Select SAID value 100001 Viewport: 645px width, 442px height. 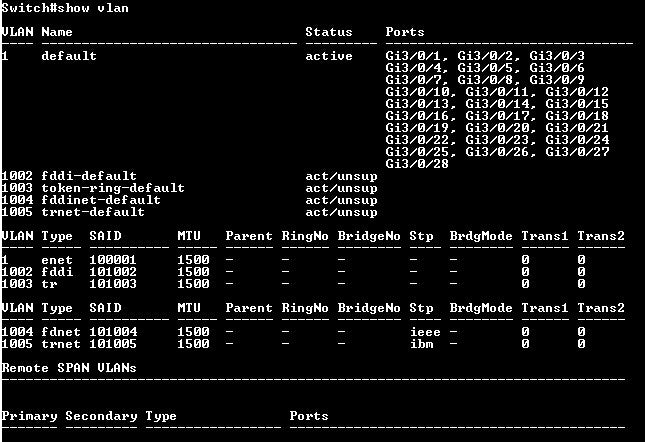(113, 260)
